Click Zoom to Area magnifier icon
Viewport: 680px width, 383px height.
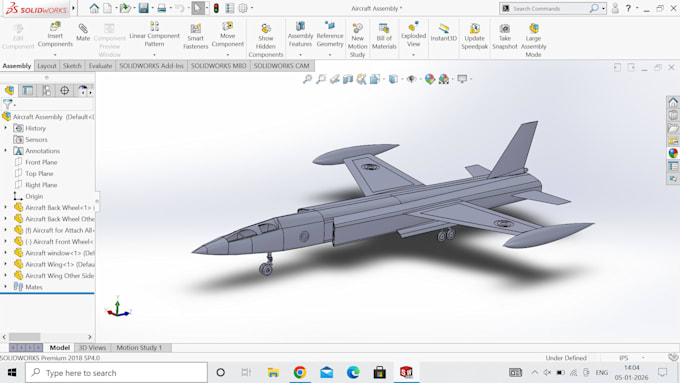click(x=321, y=79)
